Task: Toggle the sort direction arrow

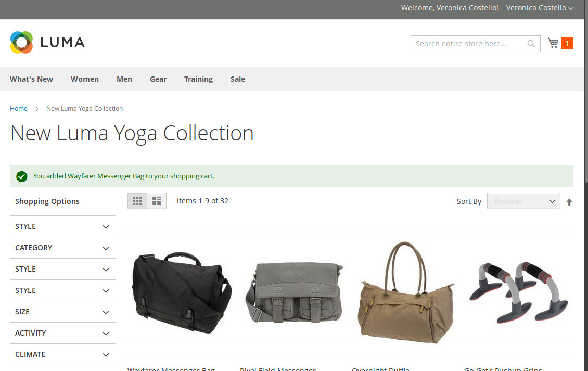Action: click(569, 202)
